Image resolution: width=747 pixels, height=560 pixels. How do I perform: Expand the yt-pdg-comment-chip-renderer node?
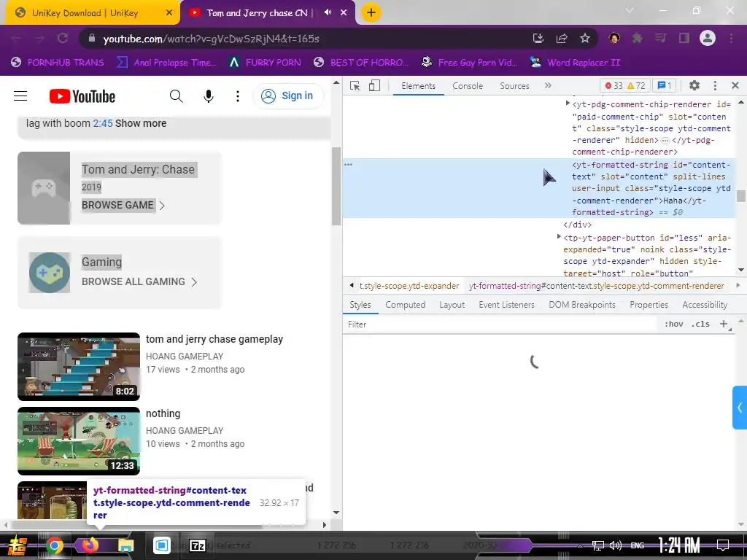click(x=568, y=104)
